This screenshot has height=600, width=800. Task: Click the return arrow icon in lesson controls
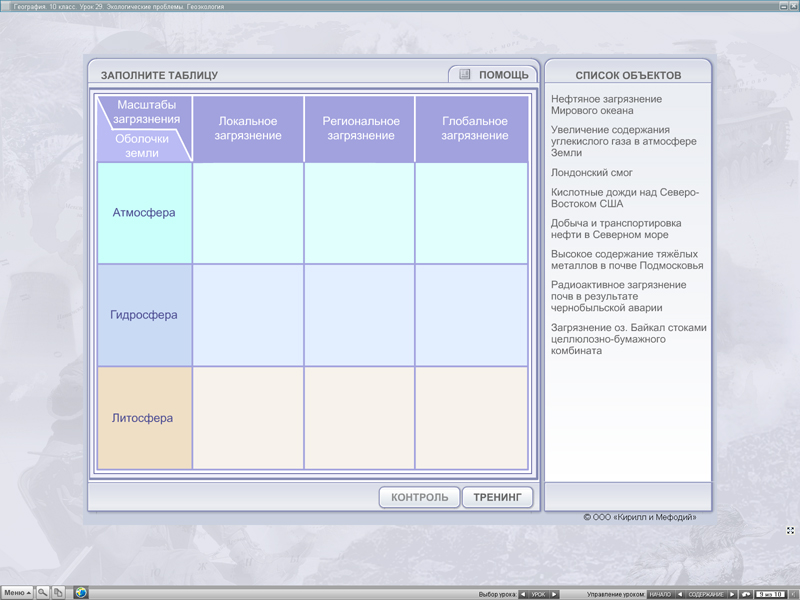[746, 594]
